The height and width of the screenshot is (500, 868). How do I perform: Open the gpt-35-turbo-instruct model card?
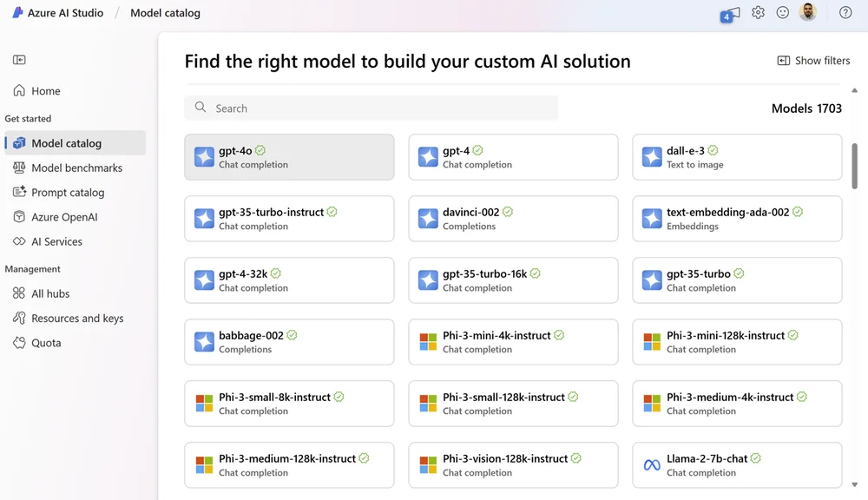tap(290, 218)
